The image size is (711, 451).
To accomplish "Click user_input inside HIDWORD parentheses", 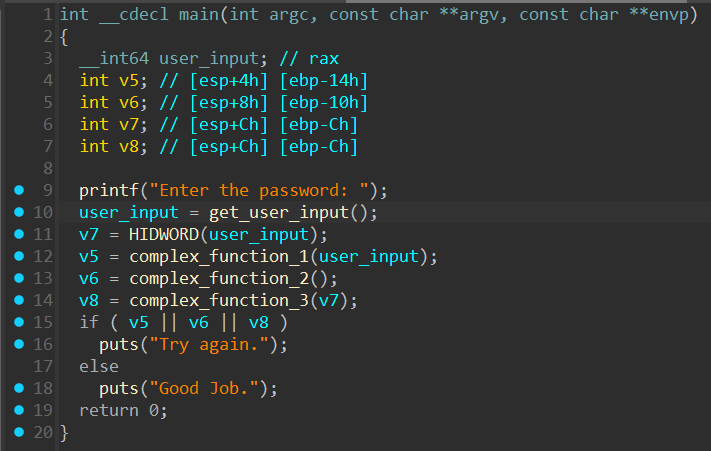I will click(258, 235).
